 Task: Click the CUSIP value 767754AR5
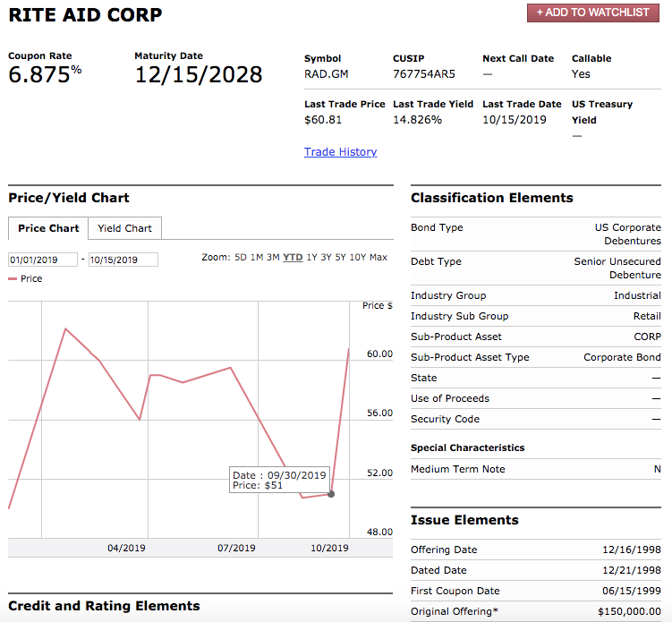pyautogui.click(x=424, y=74)
